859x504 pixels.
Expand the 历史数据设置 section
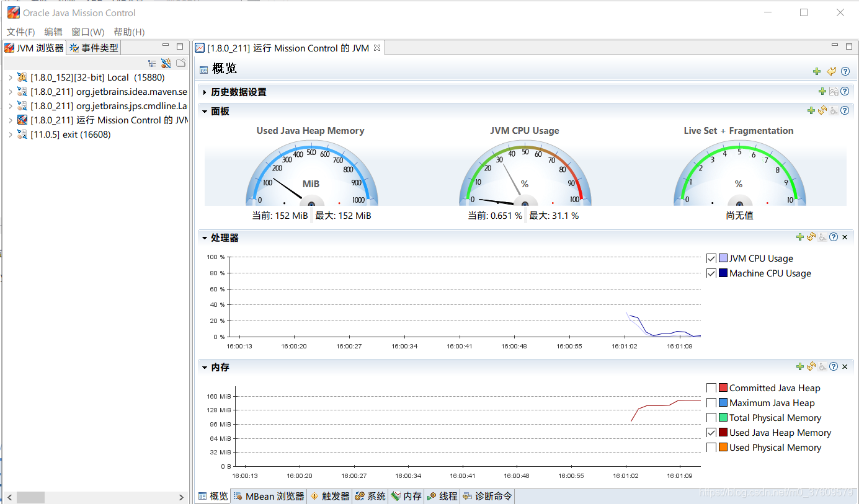[205, 92]
